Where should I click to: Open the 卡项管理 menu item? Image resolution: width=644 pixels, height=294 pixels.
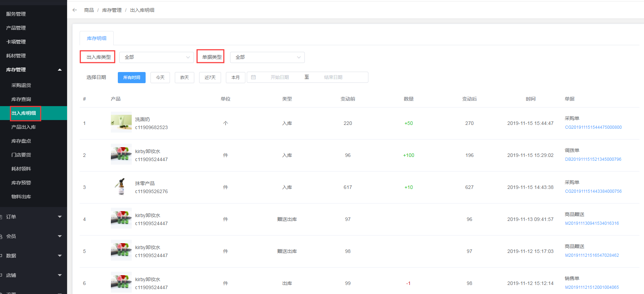tap(16, 42)
